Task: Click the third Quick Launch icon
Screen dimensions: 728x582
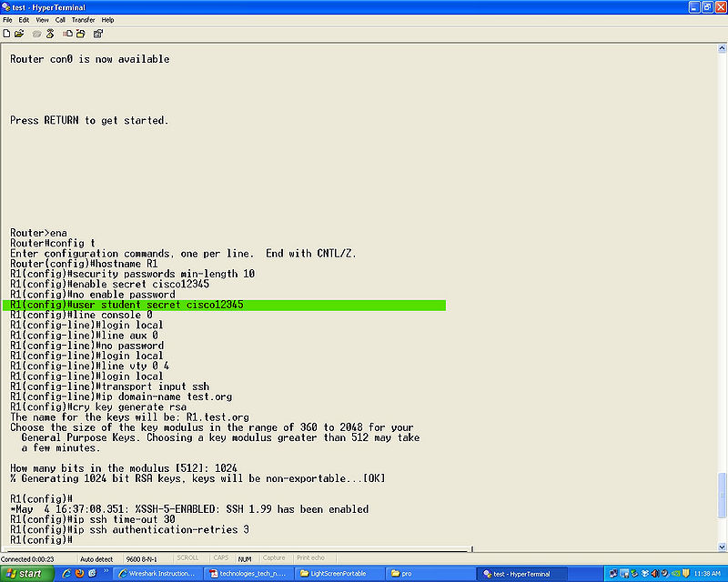Action: (92, 574)
